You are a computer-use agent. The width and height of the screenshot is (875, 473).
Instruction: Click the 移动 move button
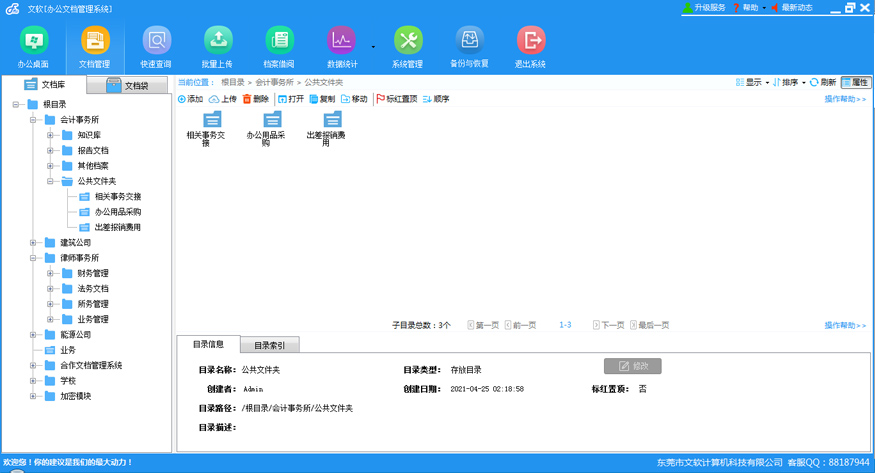click(x=354, y=99)
